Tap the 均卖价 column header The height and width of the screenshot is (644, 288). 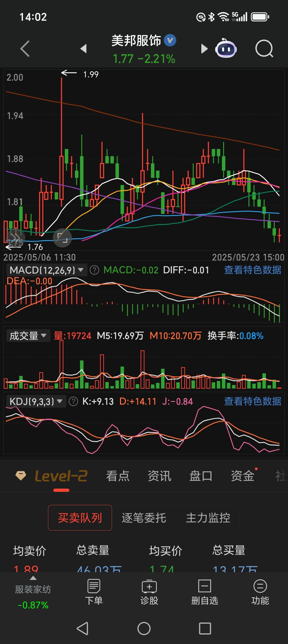[x=30, y=551]
